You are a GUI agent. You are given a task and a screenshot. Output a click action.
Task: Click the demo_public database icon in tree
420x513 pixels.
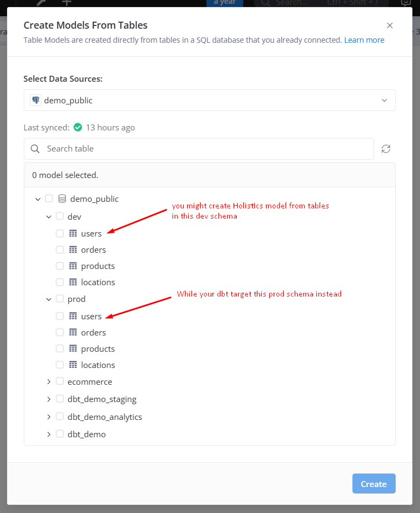62,199
